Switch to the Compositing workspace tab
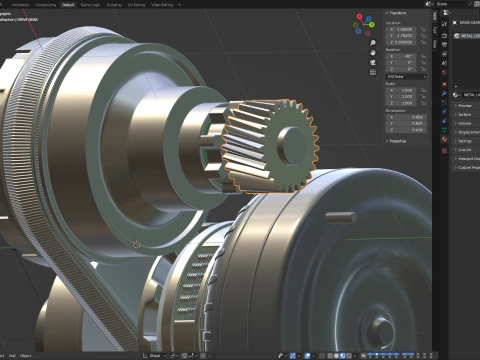Screen dimensions: 480x360 click(x=46, y=5)
